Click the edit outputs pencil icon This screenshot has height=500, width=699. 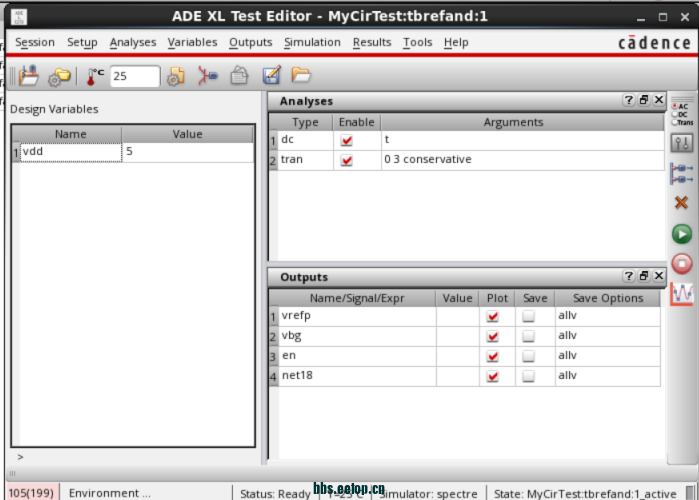click(271, 75)
